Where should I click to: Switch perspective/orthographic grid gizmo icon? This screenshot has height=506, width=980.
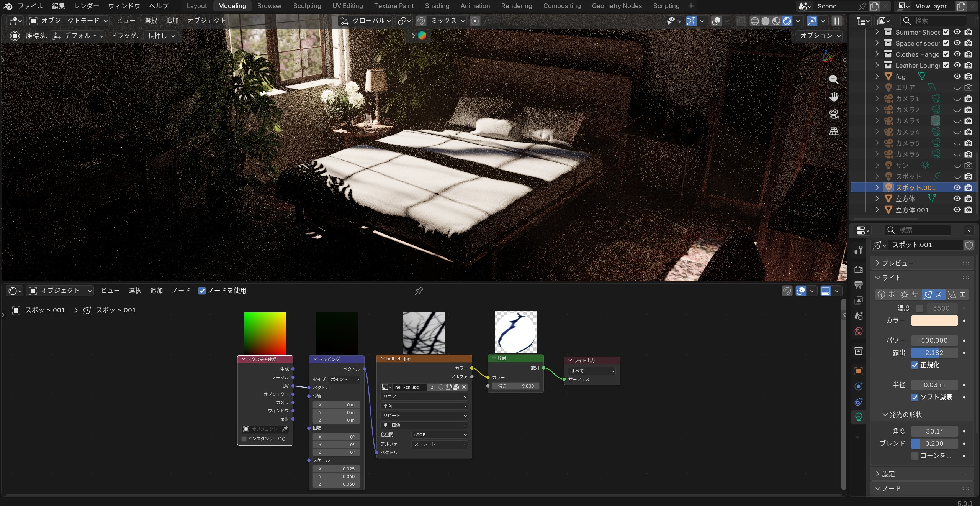click(x=834, y=131)
